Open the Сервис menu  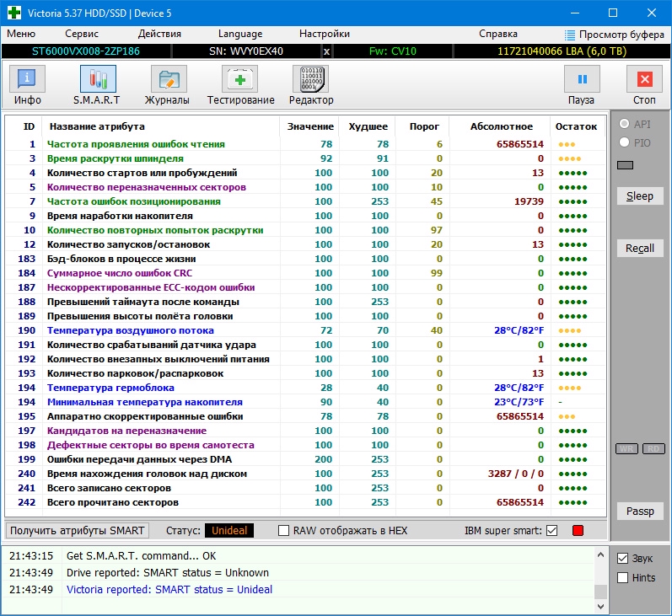click(x=82, y=34)
